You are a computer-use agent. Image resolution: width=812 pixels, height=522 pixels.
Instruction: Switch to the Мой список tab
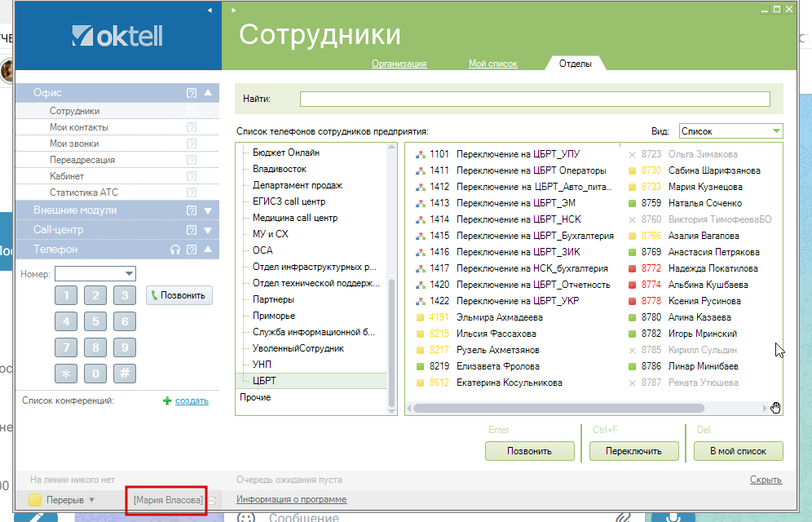coord(493,64)
